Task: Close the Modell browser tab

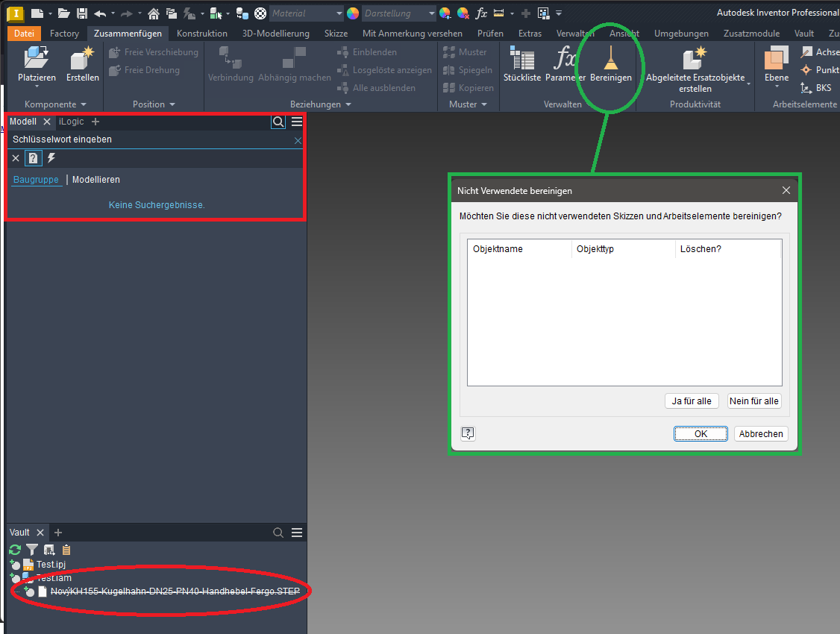Action: pos(47,122)
